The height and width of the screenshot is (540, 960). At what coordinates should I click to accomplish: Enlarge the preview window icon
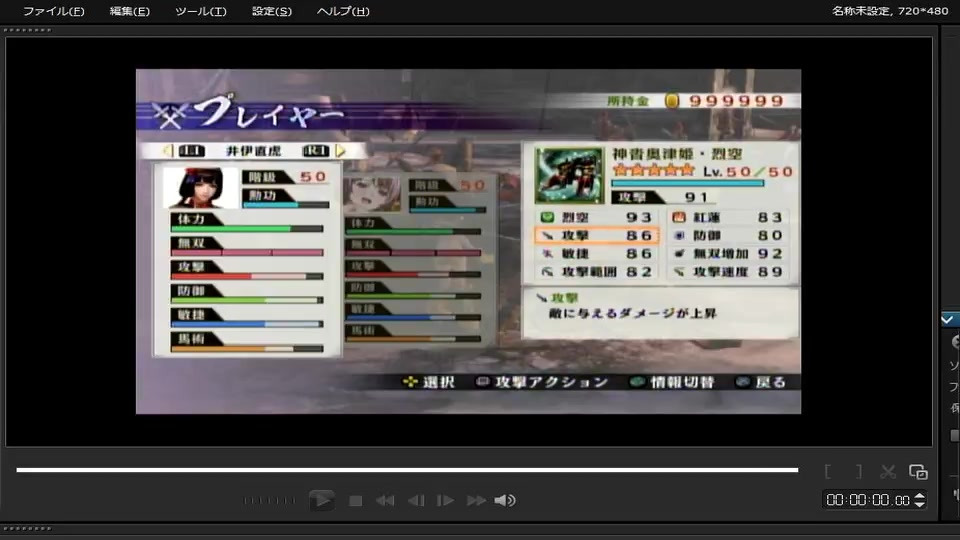point(918,471)
